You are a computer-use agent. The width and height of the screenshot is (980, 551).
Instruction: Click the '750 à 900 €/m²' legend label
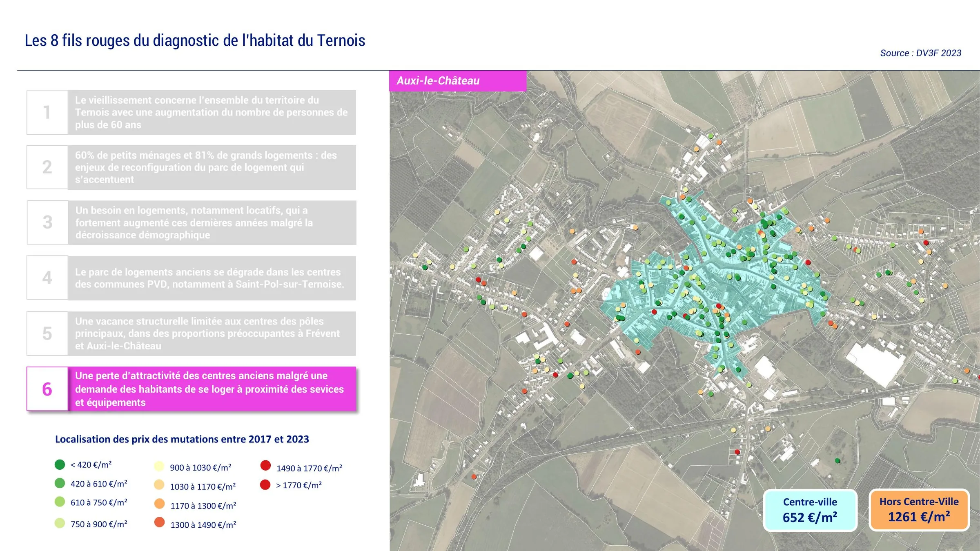click(x=99, y=524)
